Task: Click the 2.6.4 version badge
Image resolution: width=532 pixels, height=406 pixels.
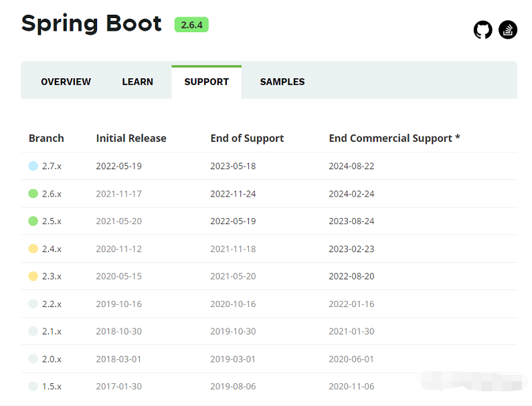Action: (x=191, y=25)
